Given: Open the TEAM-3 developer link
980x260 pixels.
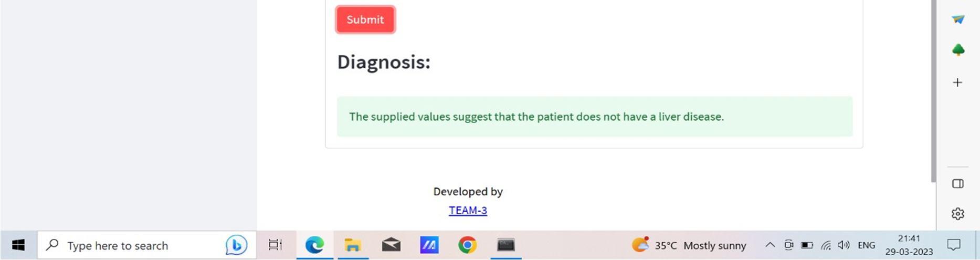Looking at the screenshot, I should point(468,211).
